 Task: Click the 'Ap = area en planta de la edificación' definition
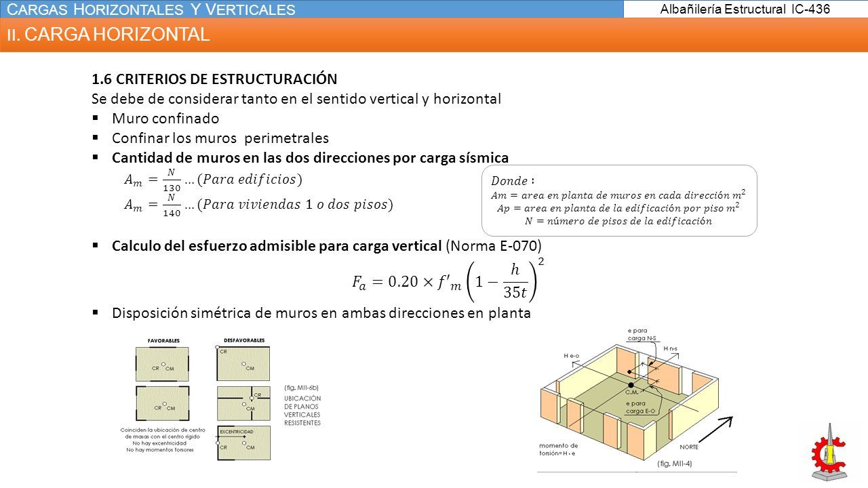tap(618, 207)
